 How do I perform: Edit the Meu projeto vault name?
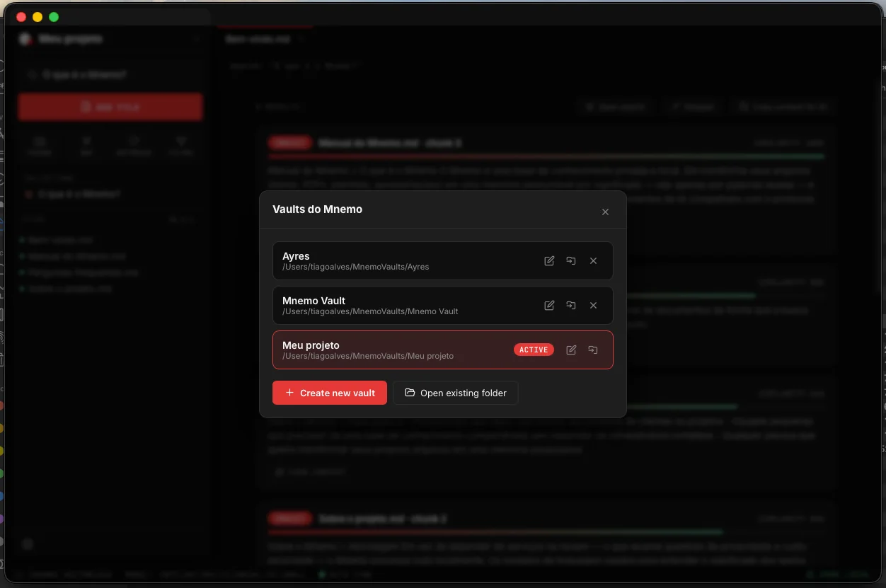[571, 350]
